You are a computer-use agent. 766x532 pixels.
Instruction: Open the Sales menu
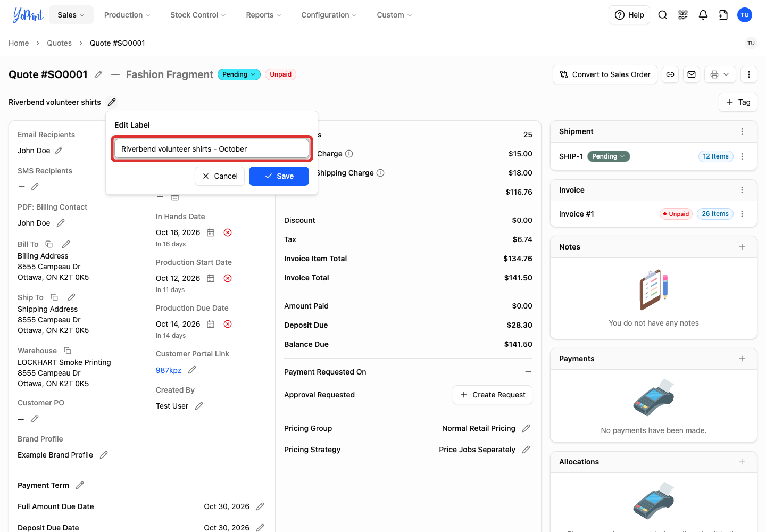pyautogui.click(x=71, y=15)
